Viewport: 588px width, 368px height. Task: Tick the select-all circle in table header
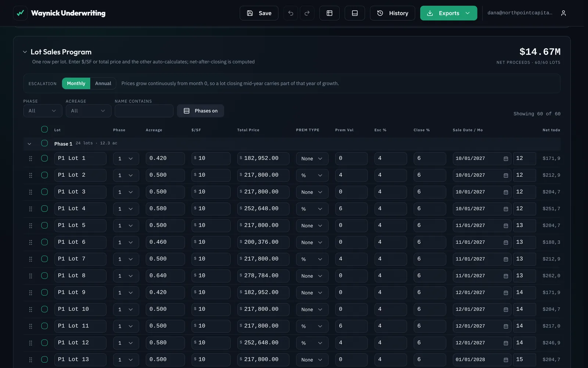[44, 129]
